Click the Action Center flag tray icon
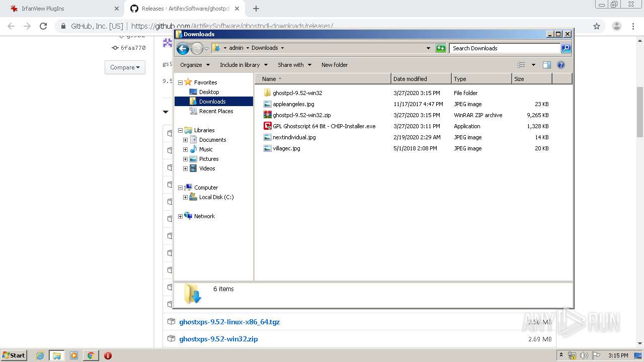This screenshot has height=362, width=644. click(x=596, y=355)
